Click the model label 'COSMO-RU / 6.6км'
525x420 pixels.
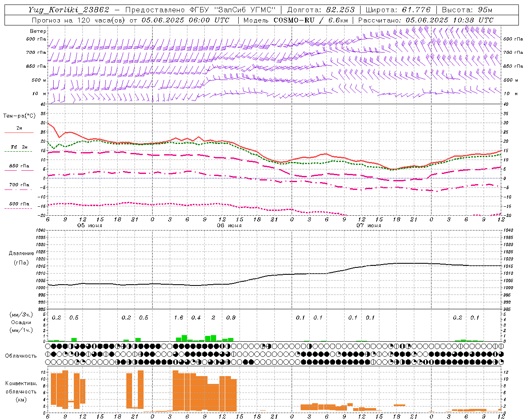pyautogui.click(x=311, y=20)
